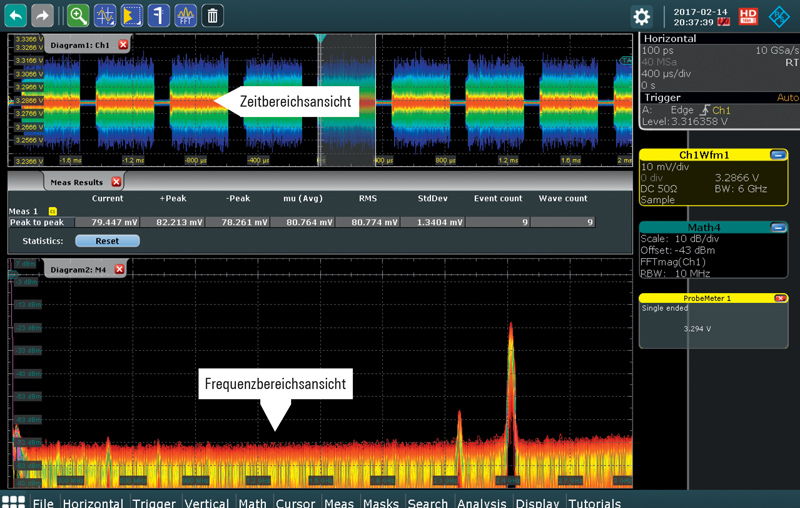Open the FFT tool icon
Viewport: 800px width, 508px height.
pos(185,16)
